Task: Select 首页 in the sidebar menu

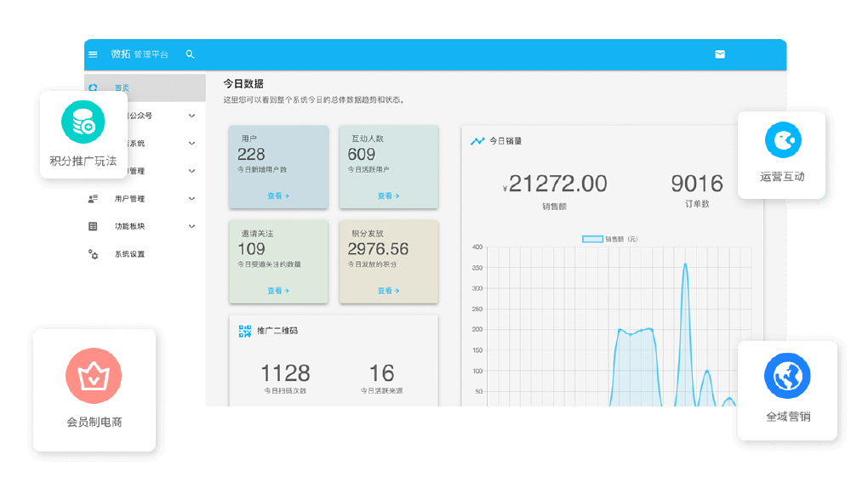Action: [x=123, y=88]
